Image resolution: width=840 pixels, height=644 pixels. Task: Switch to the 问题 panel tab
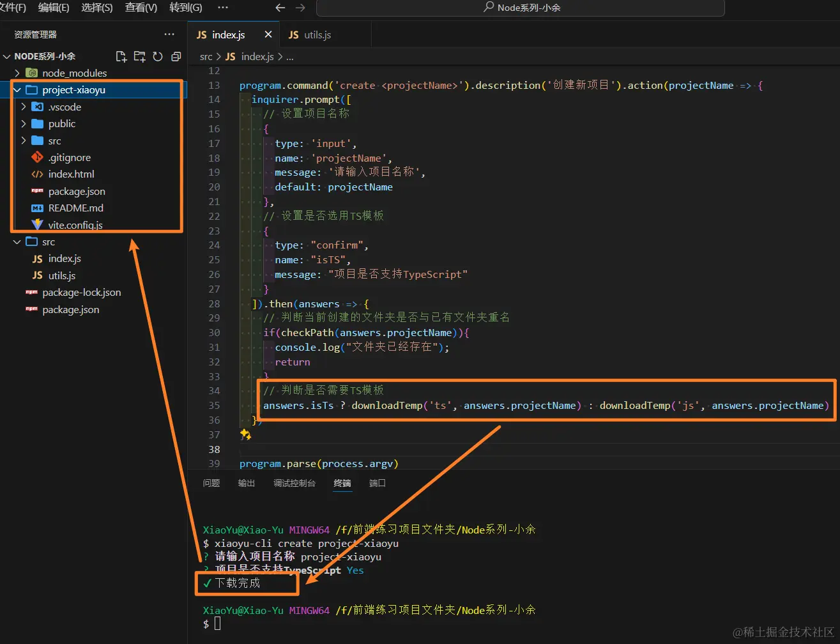click(x=211, y=483)
